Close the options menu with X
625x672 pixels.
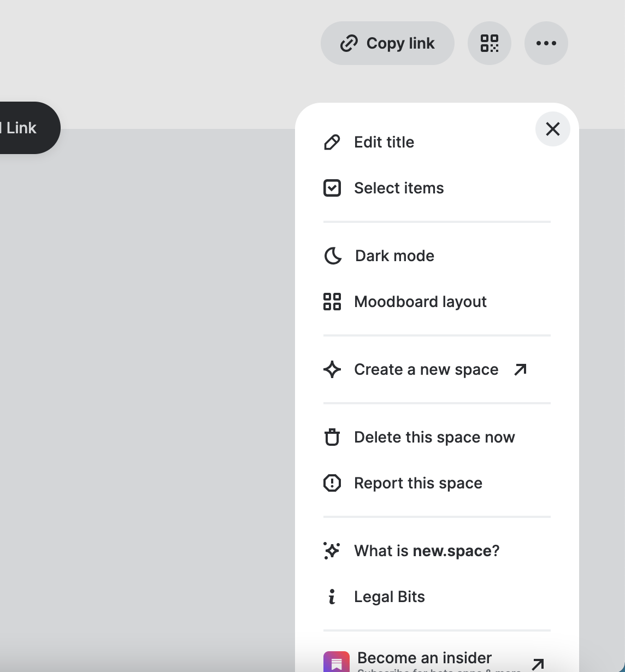point(553,129)
